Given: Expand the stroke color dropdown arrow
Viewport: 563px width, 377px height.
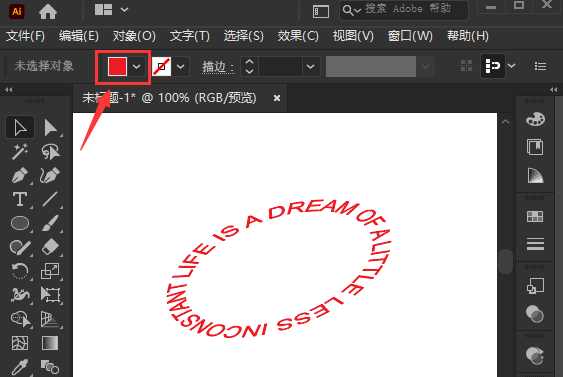Looking at the screenshot, I should point(181,66).
